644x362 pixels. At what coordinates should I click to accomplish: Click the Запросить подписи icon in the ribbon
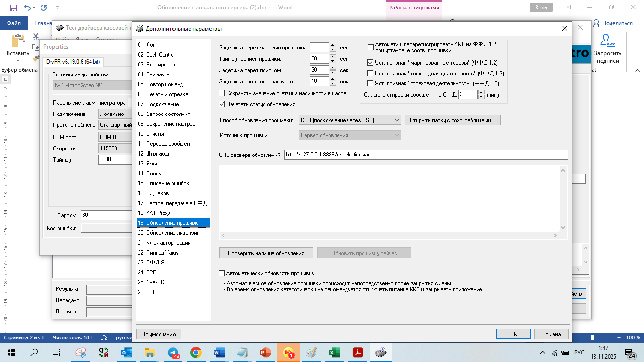pyautogui.click(x=607, y=41)
